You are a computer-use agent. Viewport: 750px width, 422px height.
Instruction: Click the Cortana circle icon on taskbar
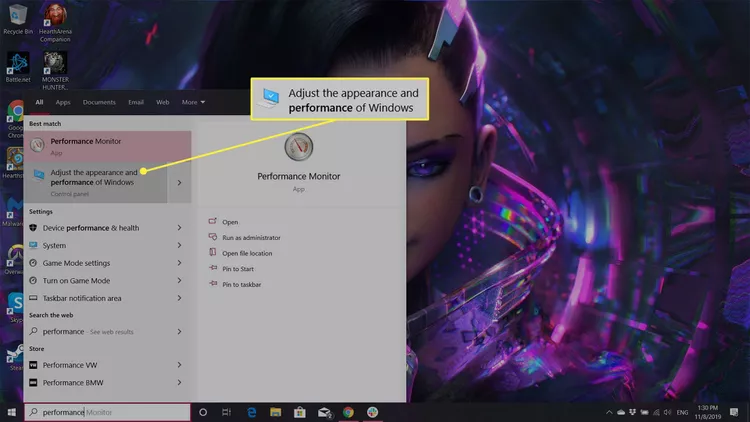pos(203,412)
